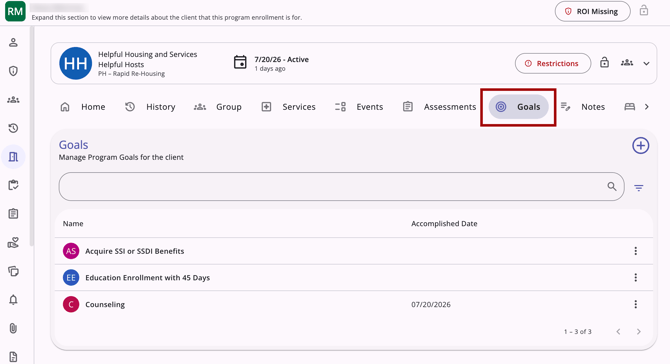Go to previous page of goals

tap(618, 332)
